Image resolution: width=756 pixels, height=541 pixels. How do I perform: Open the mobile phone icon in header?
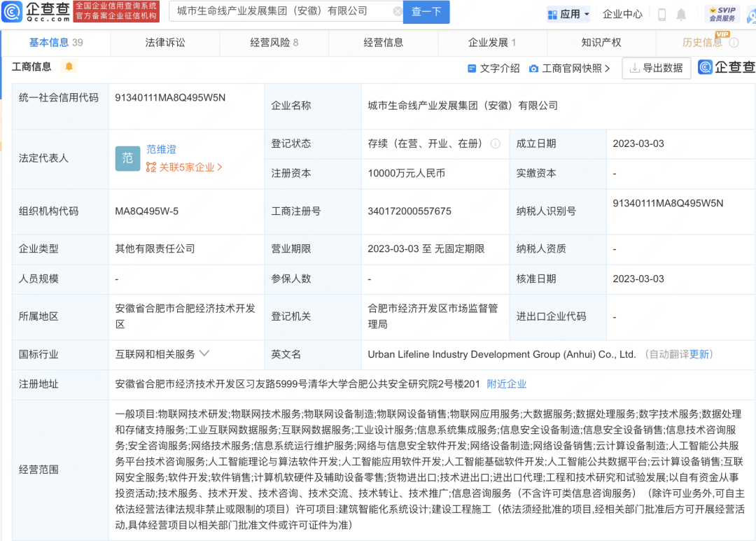pos(661,14)
